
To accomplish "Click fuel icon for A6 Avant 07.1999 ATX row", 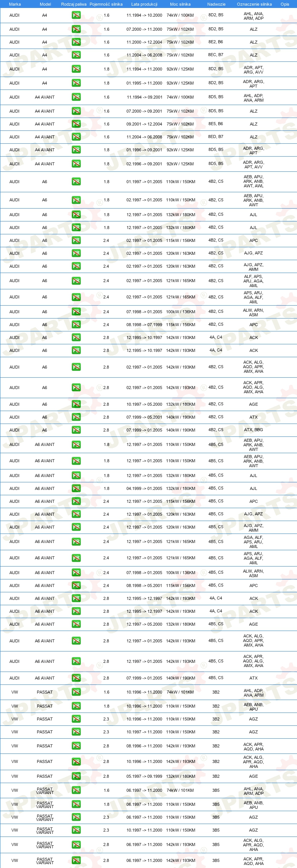I will point(76,678).
